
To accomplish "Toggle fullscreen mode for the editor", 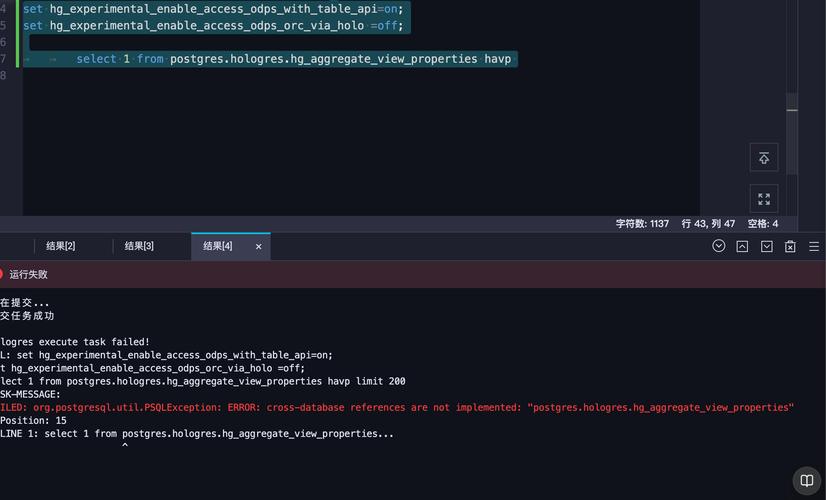I will coord(764,199).
